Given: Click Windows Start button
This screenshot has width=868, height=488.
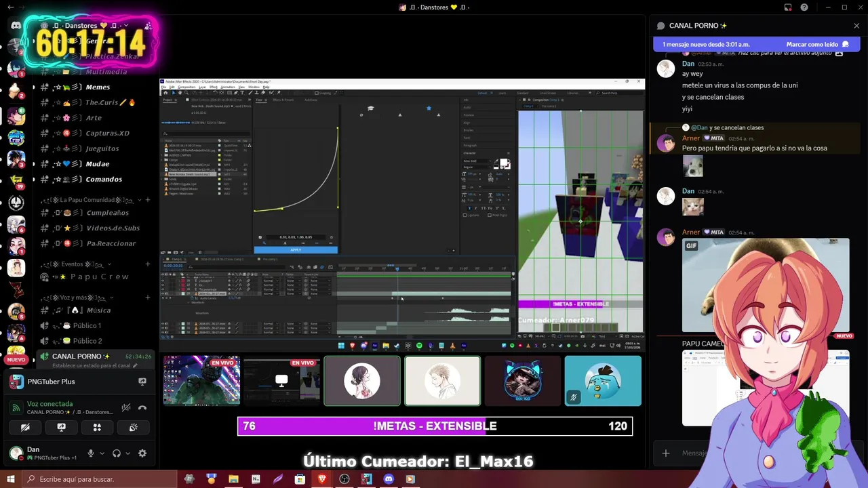Looking at the screenshot, I should coord(11,479).
